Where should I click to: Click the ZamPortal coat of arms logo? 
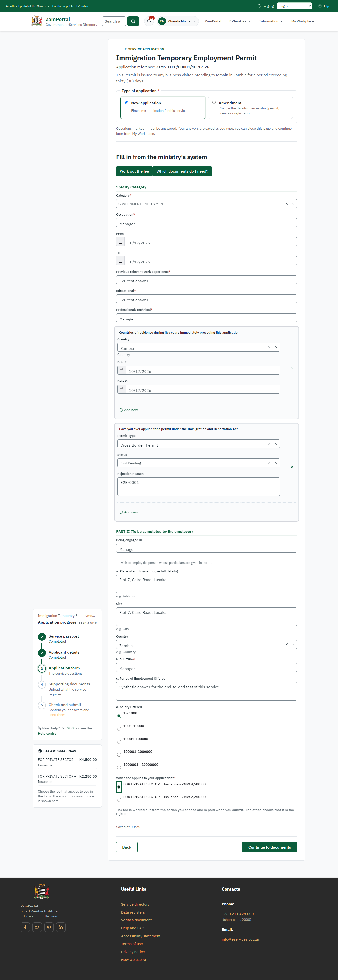37,21
